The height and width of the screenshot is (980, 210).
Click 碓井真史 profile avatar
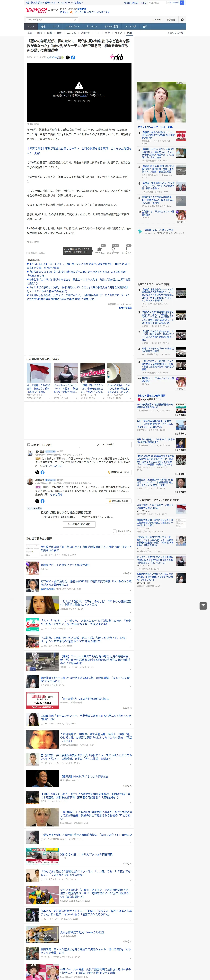click(30, 482)
